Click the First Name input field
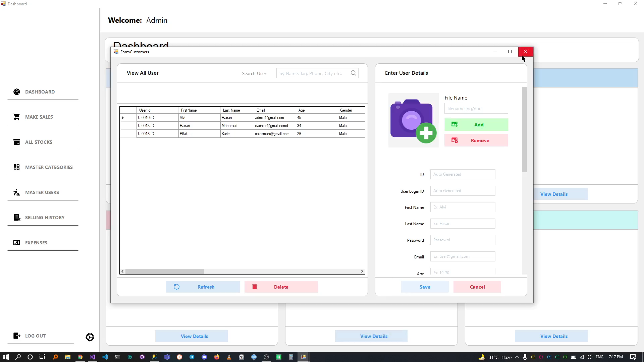Viewport: 644px width, 362px height. 463,207
